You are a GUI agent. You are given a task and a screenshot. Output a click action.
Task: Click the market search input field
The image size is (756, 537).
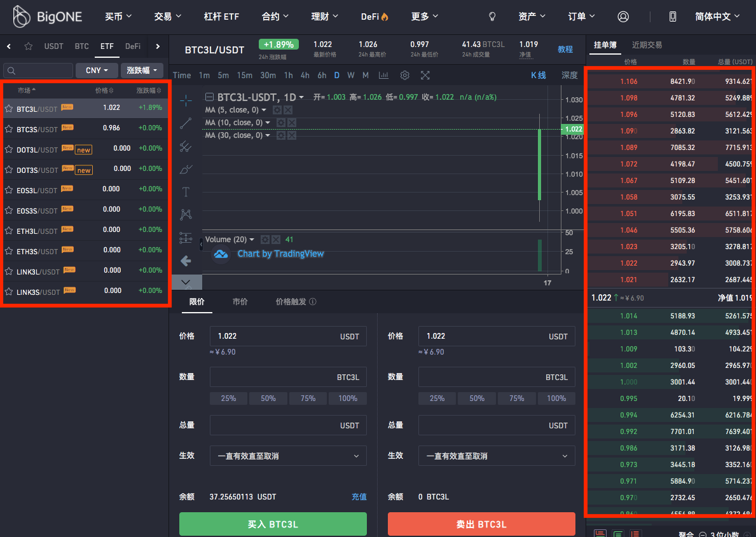coord(38,71)
